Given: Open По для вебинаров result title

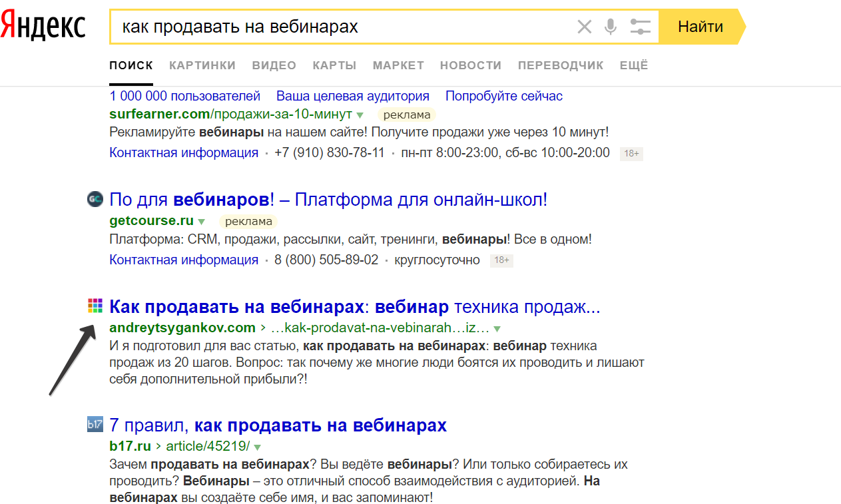Looking at the screenshot, I should pyautogui.click(x=328, y=199).
